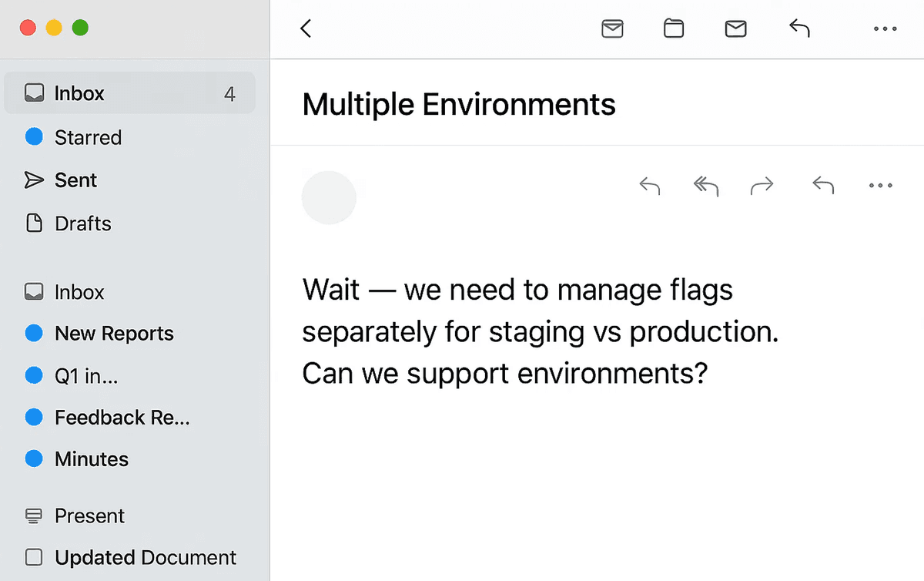Click the document icon beside Drafts
Viewport: 924px width, 581px height.
pyautogui.click(x=34, y=223)
